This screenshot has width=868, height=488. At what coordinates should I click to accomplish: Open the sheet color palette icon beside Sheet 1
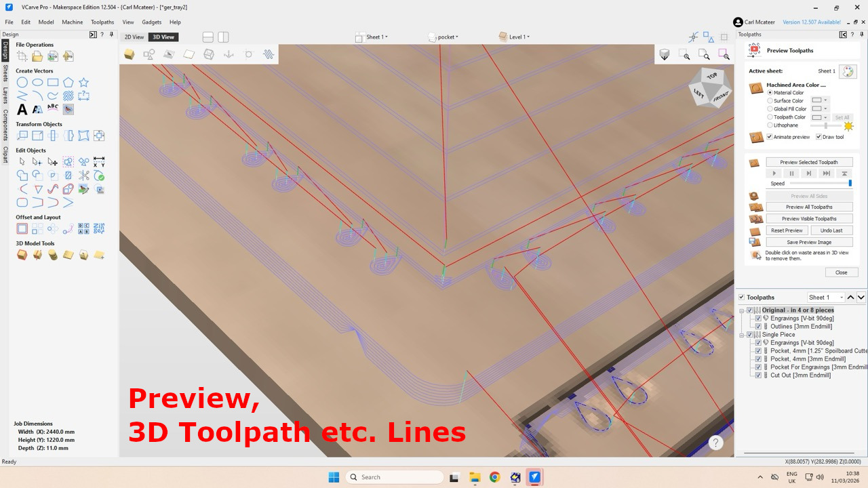(x=847, y=70)
